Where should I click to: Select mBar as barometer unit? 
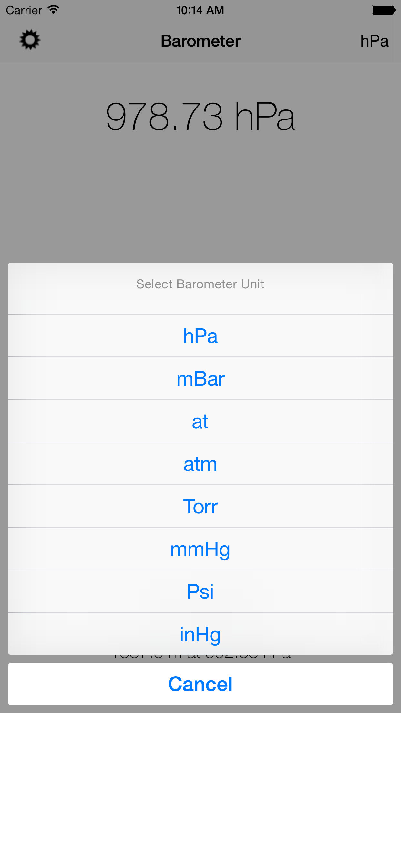point(200,378)
